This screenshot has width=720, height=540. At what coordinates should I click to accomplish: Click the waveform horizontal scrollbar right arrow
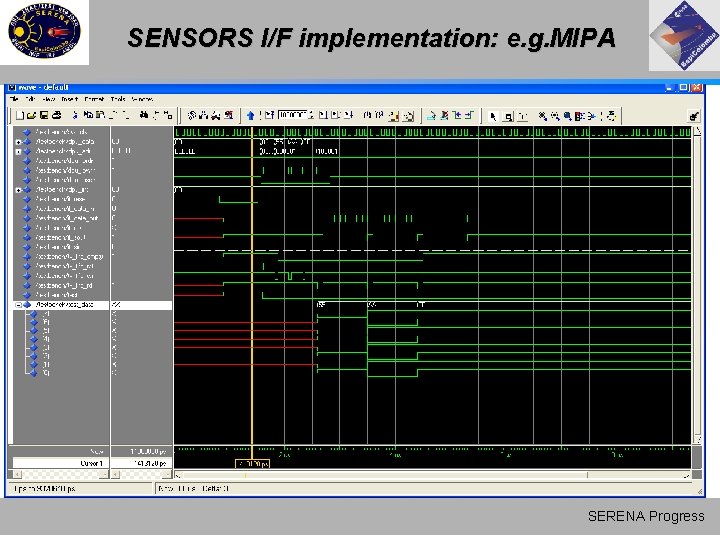point(686,475)
